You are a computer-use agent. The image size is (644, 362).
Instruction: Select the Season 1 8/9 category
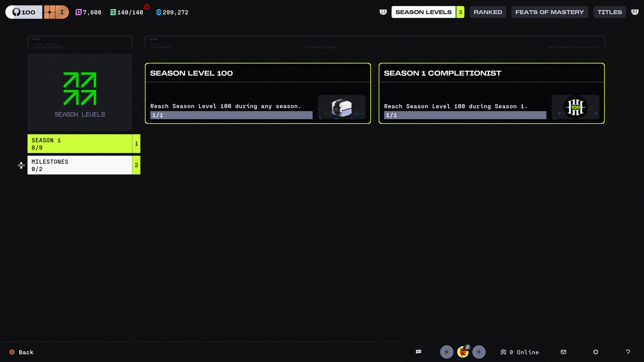pos(84,144)
